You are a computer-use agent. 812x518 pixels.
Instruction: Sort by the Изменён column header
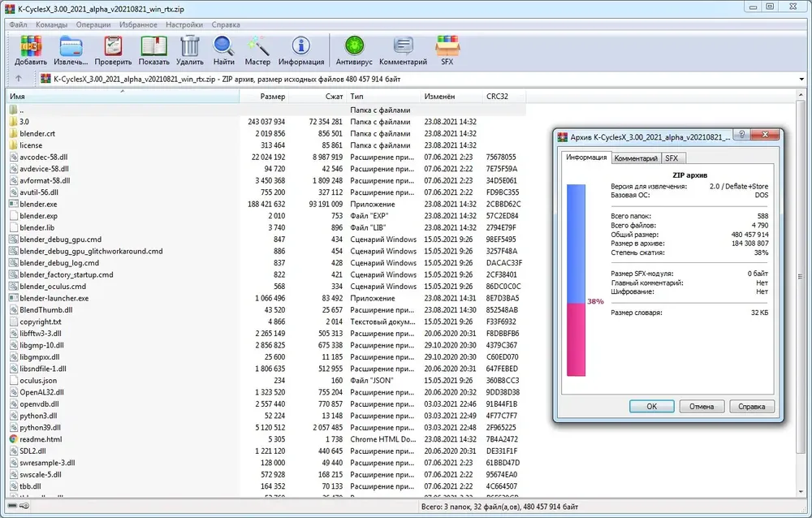[x=451, y=97]
